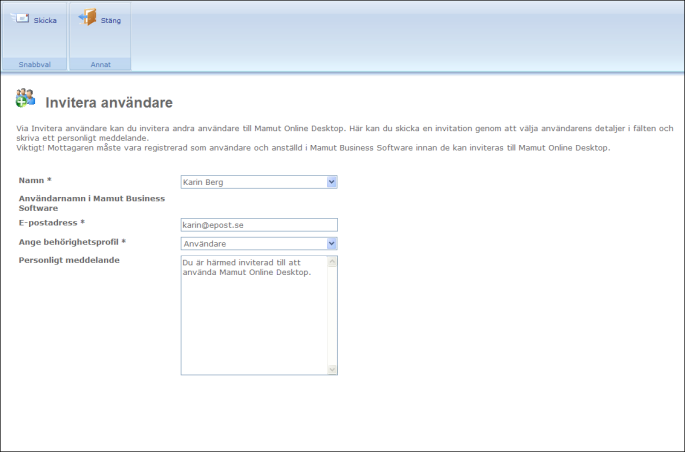Click the Skicka envelope icon
This screenshot has width=685, height=452.
click(20, 18)
